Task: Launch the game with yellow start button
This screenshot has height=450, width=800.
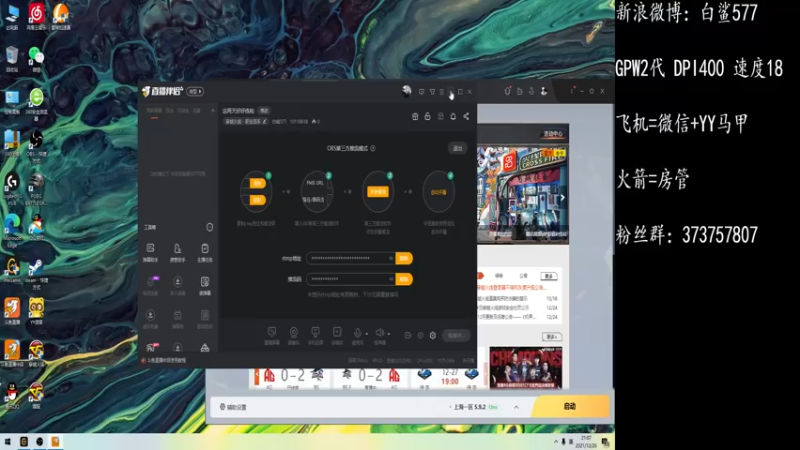Action: (x=570, y=406)
